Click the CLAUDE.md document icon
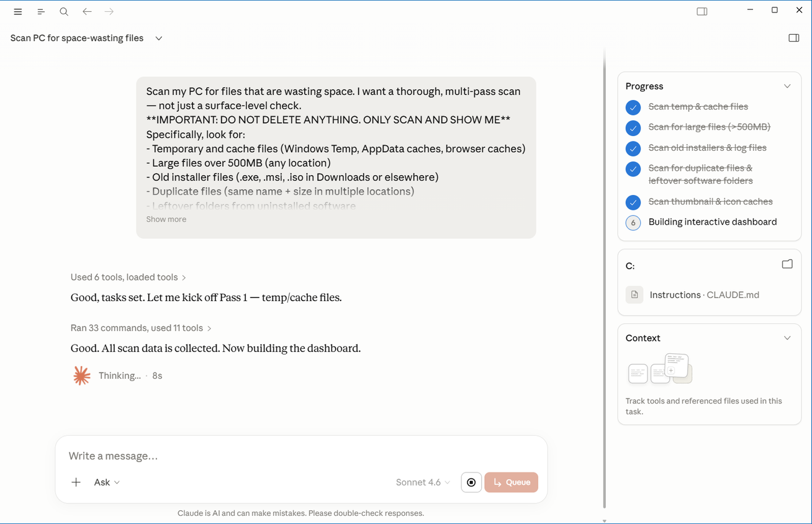The image size is (812, 524). coord(634,295)
